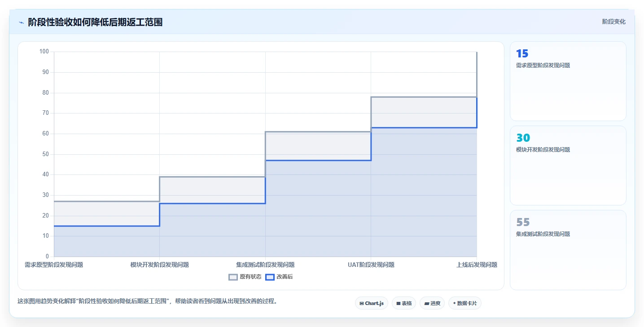The height and width of the screenshot is (327, 644).
Task: Toggle the 原有状态 legend swatch
Action: [233, 277]
